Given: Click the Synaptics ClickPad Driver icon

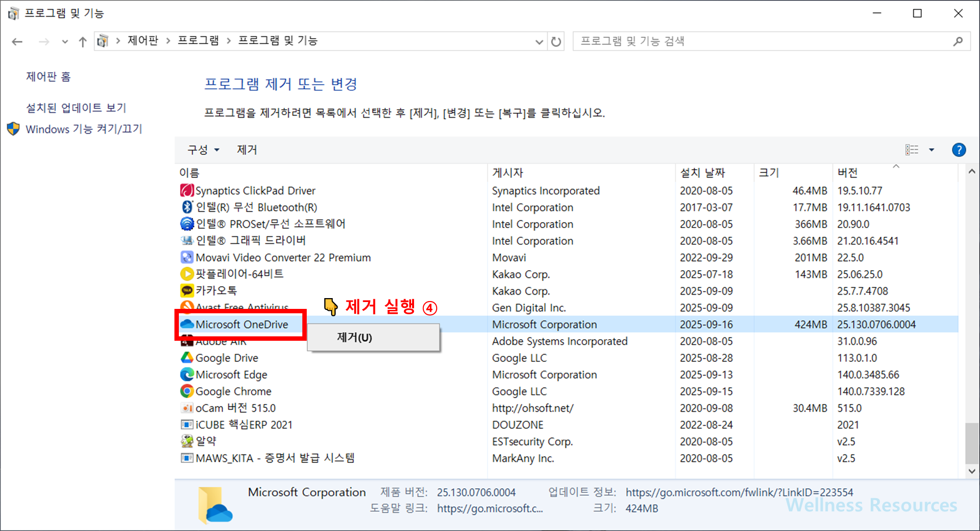Looking at the screenshot, I should click(187, 190).
